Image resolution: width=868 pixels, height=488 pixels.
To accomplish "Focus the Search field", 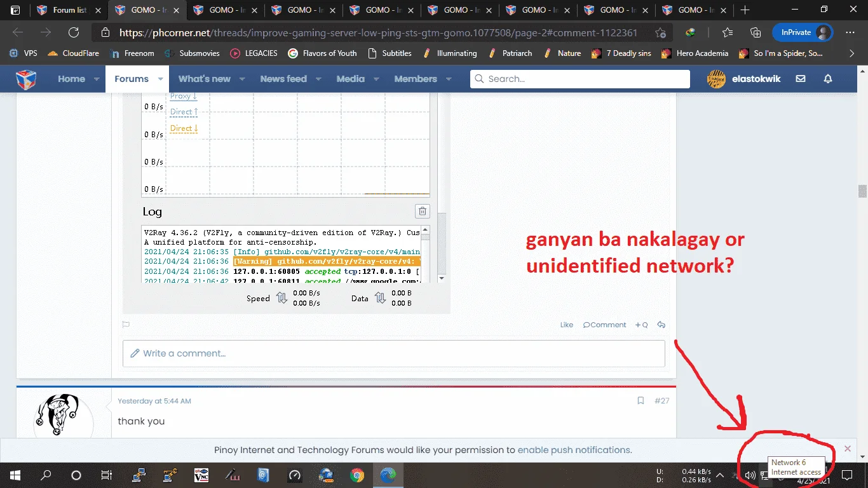I will point(580,79).
